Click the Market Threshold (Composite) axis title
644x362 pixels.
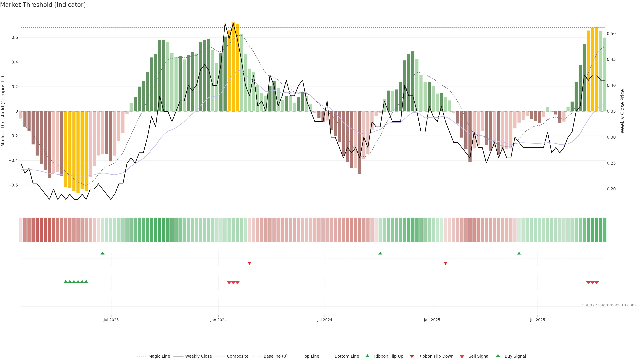click(x=3, y=111)
